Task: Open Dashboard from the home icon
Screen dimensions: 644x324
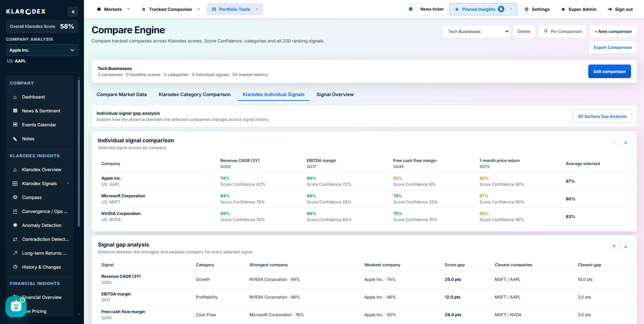Action: click(x=15, y=97)
